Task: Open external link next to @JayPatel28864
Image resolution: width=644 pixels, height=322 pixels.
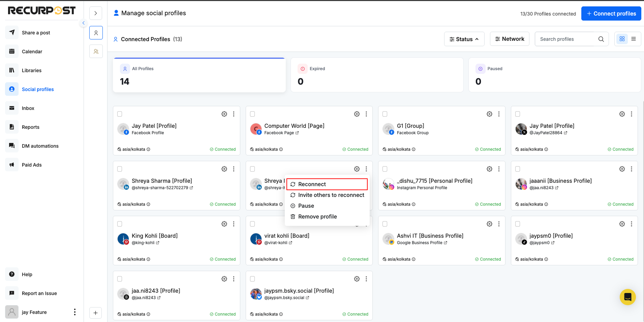Action: tap(565, 133)
